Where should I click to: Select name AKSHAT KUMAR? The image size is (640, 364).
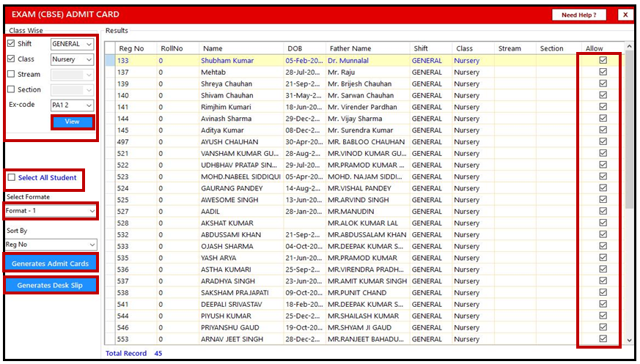[x=227, y=223]
